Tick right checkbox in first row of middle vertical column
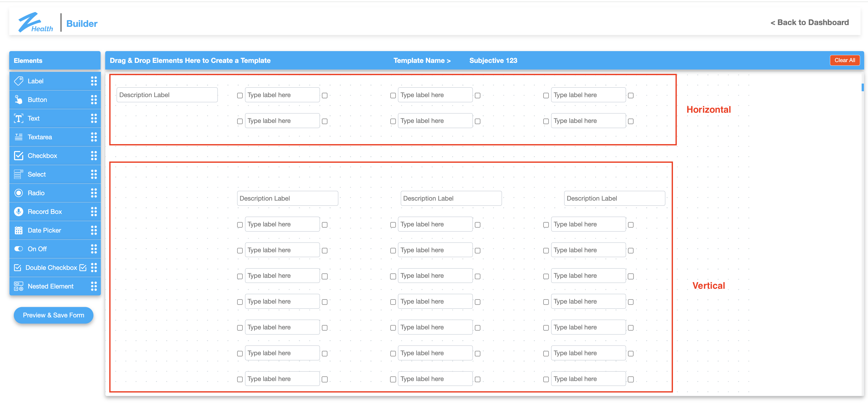Screen dimensions: 868x415 point(477,225)
